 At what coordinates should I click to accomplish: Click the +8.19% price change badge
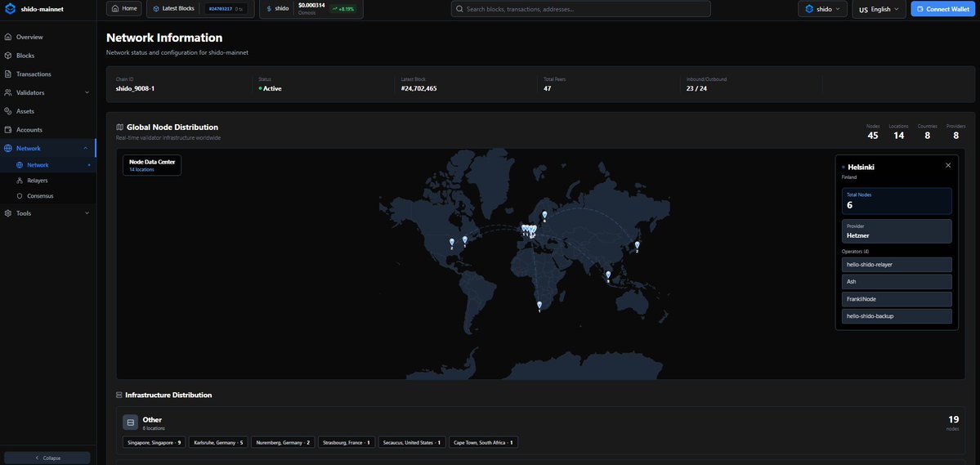[x=343, y=9]
